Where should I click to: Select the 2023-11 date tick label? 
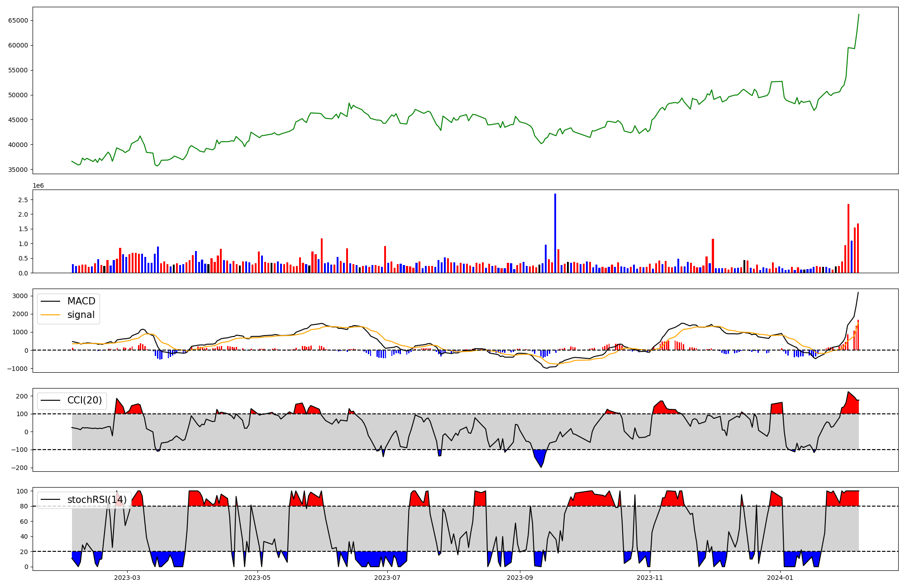(650, 578)
